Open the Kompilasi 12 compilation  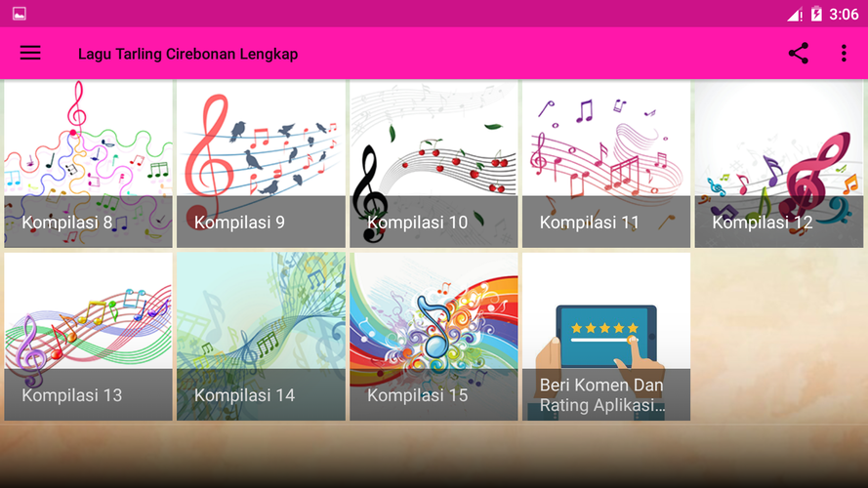coord(779,164)
